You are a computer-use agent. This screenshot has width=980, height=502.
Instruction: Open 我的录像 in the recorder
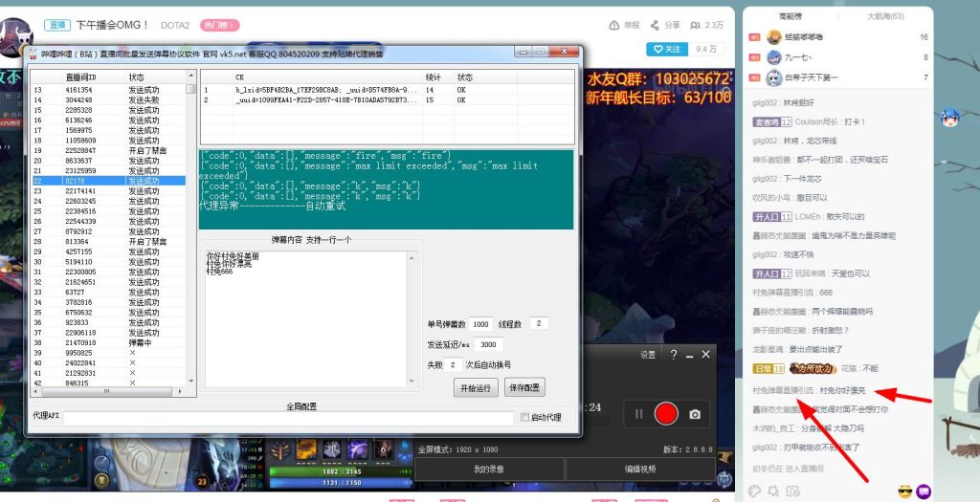click(x=489, y=469)
